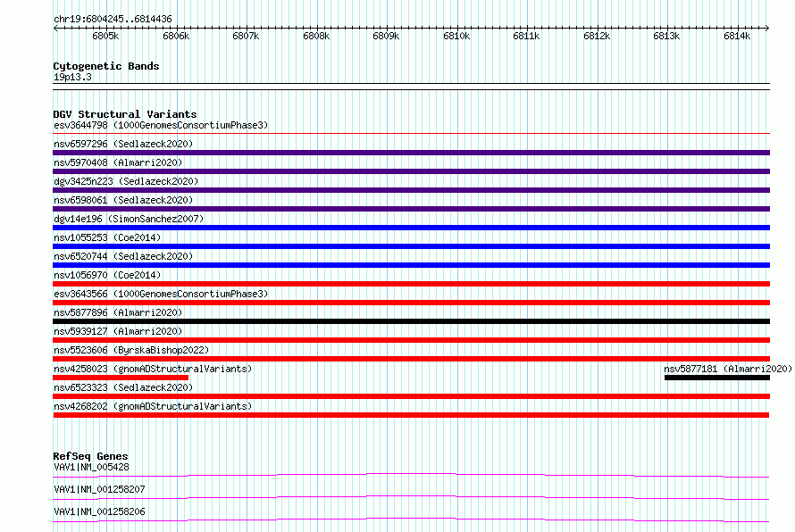This screenshot has width=795, height=532.
Task: Open the nsv5877181 (Almarri2020) label
Action: [728, 369]
